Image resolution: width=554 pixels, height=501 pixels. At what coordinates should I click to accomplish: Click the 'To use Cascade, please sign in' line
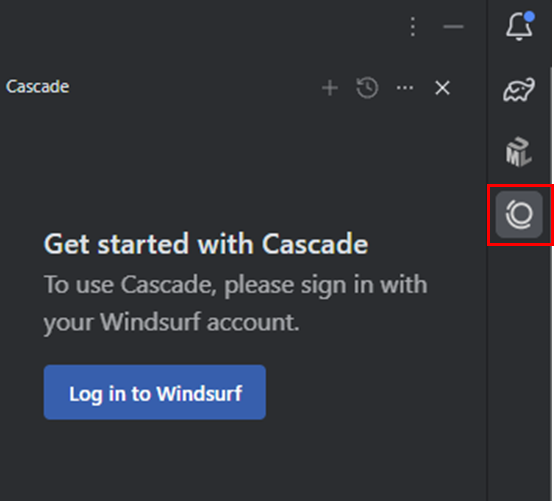click(236, 285)
